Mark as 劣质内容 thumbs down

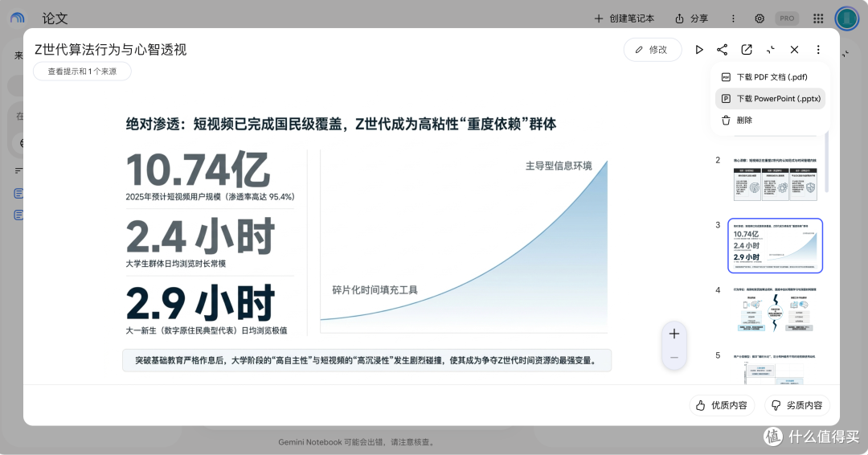coord(797,405)
